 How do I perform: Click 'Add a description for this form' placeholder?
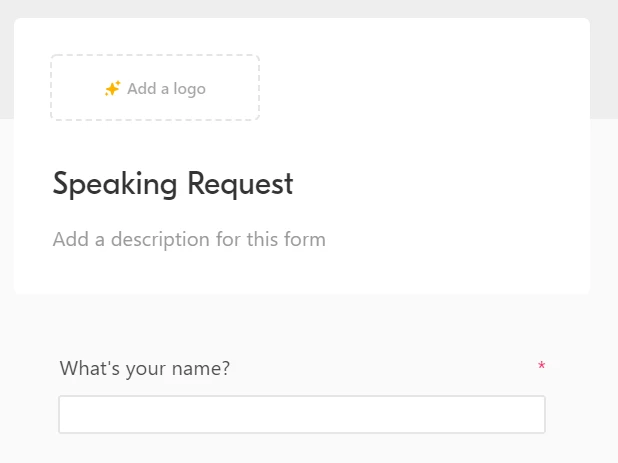click(189, 239)
